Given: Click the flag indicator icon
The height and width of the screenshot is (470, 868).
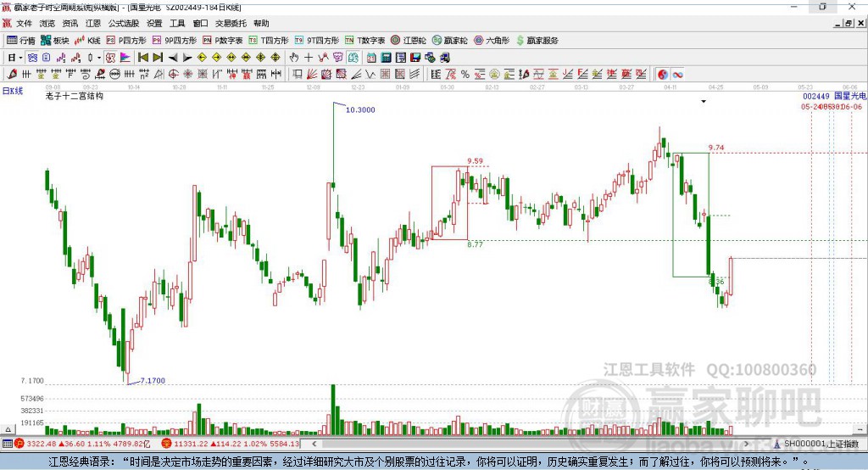Looking at the screenshot, I should 125,57.
